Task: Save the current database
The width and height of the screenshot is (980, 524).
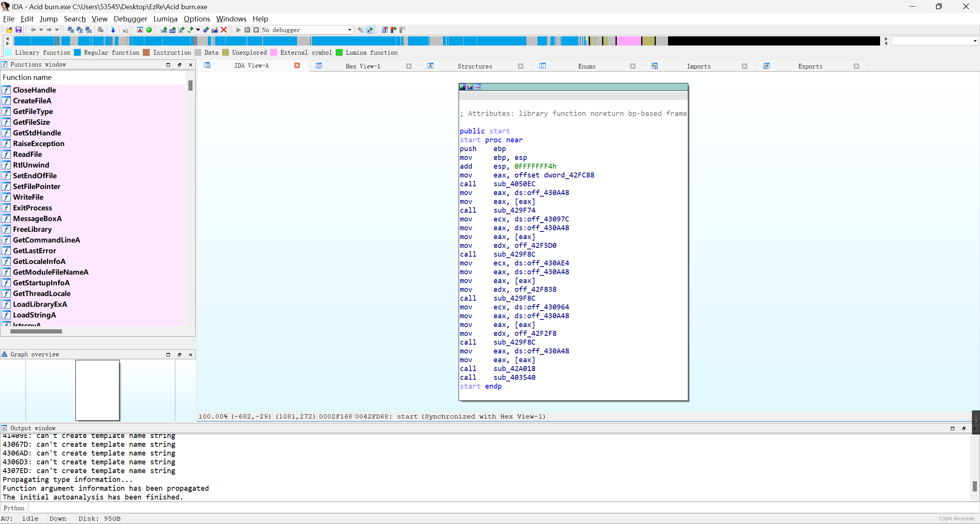Action: [x=18, y=30]
